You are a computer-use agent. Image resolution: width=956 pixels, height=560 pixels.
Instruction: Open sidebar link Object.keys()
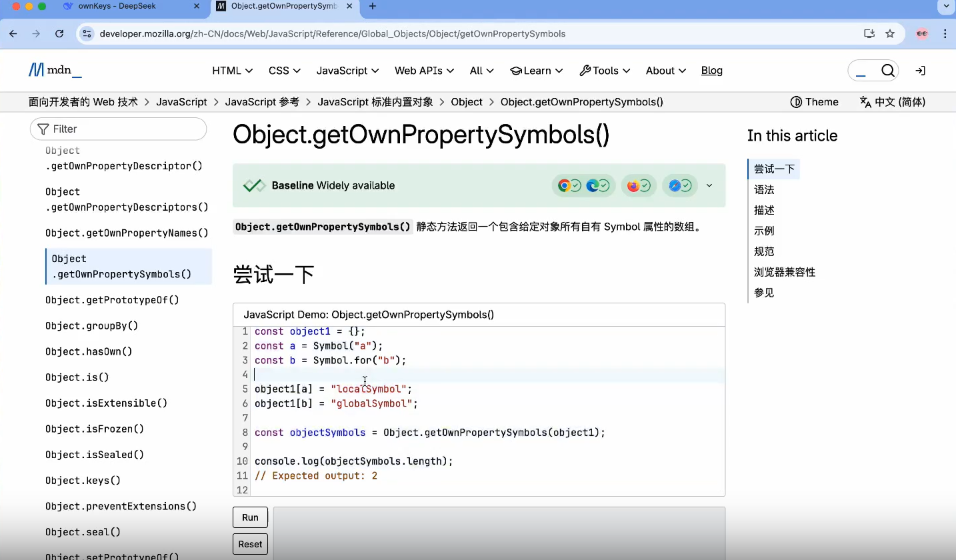pyautogui.click(x=83, y=481)
